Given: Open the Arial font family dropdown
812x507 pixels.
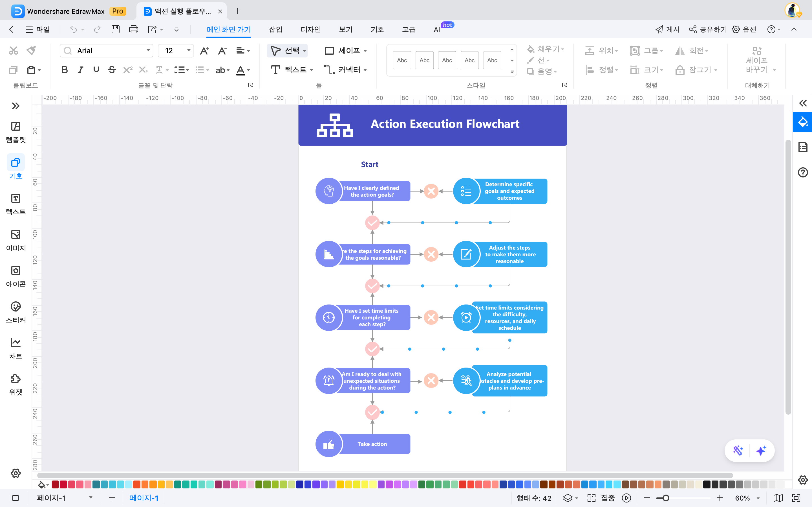Looking at the screenshot, I should (148, 50).
